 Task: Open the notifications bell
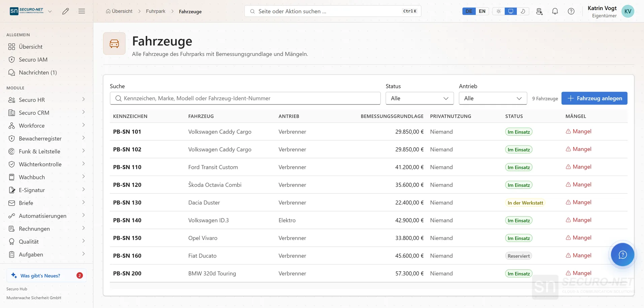(555, 11)
